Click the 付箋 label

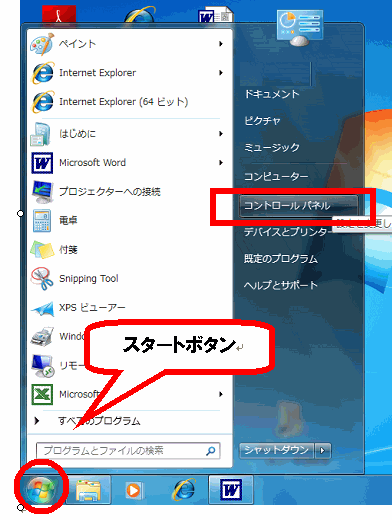pos(68,249)
